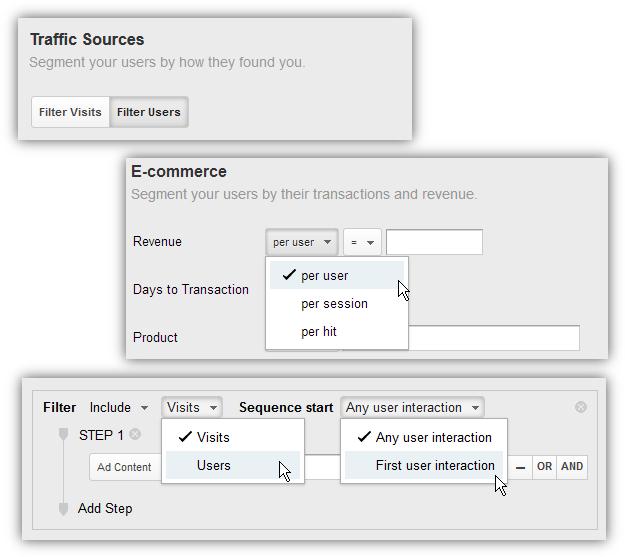
Task: Click the STEP 1 funnel marker icon
Action: point(63,434)
